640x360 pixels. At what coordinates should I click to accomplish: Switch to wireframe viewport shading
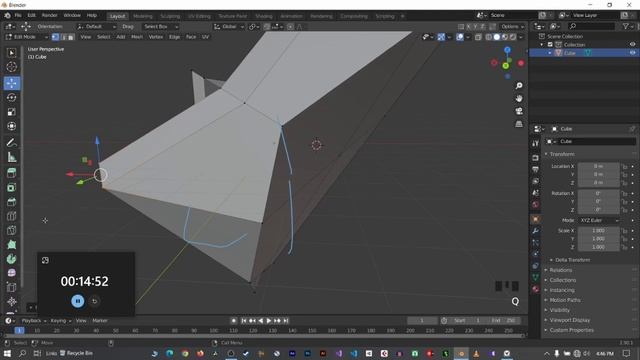tap(489, 37)
